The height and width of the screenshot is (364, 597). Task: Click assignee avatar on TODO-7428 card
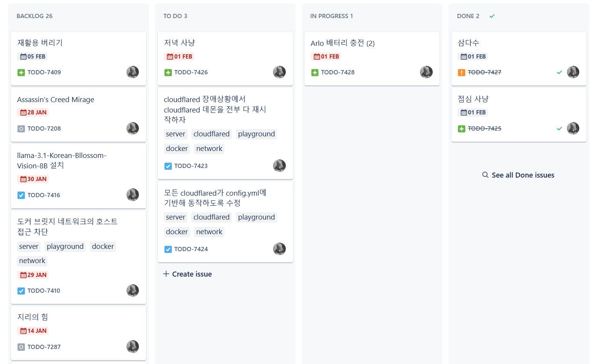(426, 72)
